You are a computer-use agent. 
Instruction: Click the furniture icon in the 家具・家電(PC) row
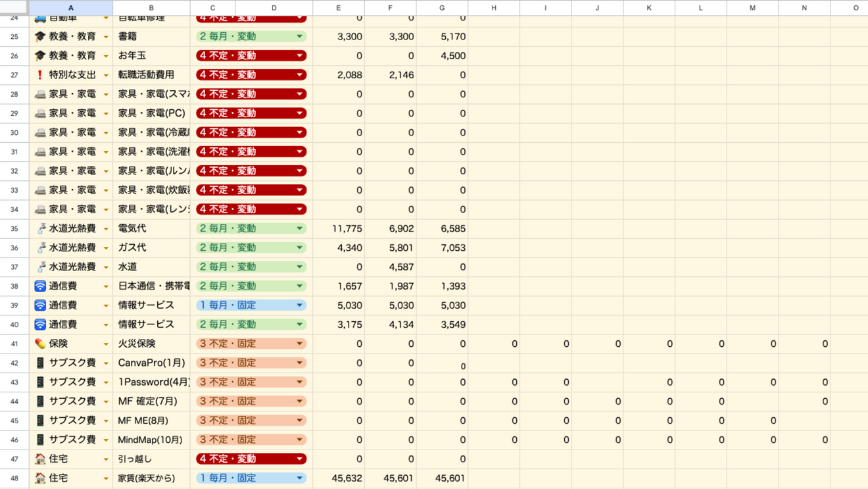pos(40,113)
